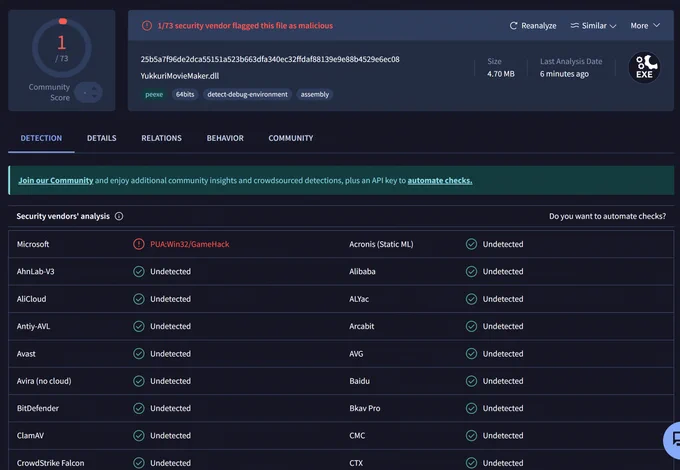Expand the More dropdown menu
The image size is (680, 470).
tap(645, 26)
